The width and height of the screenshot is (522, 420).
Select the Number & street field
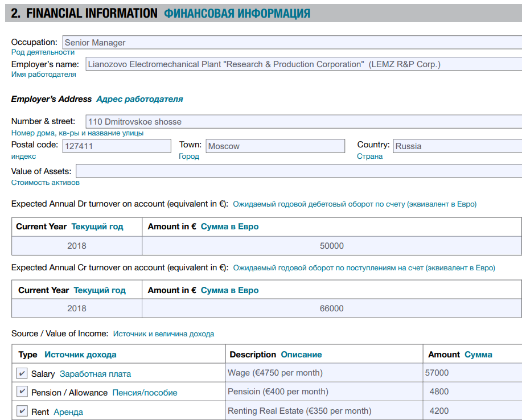pos(303,122)
